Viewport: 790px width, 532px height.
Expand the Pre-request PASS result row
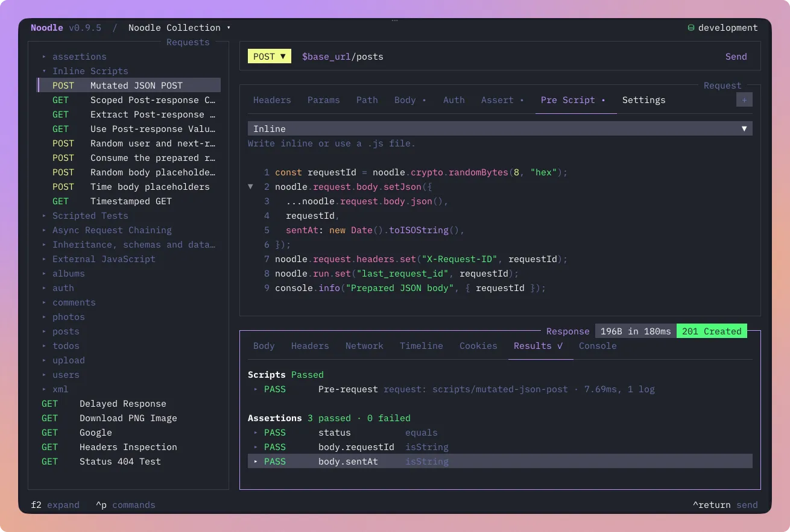pyautogui.click(x=500, y=389)
